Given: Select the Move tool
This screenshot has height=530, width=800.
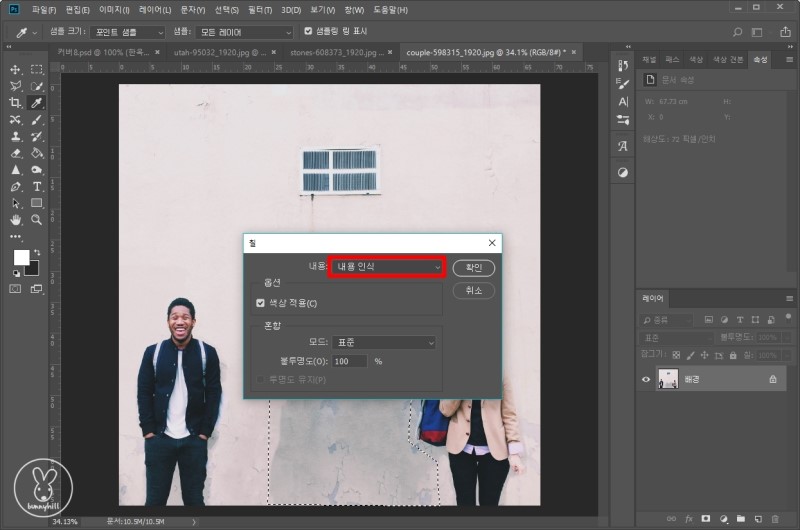Looking at the screenshot, I should click(16, 70).
